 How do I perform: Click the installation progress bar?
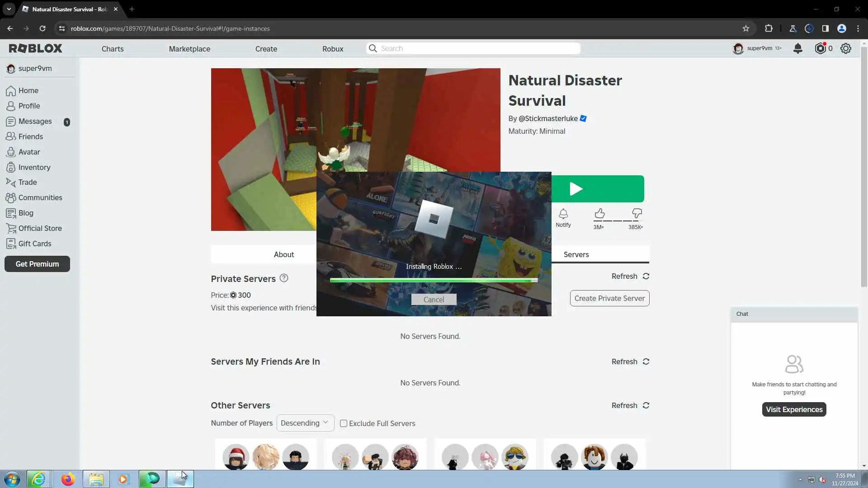click(x=433, y=281)
